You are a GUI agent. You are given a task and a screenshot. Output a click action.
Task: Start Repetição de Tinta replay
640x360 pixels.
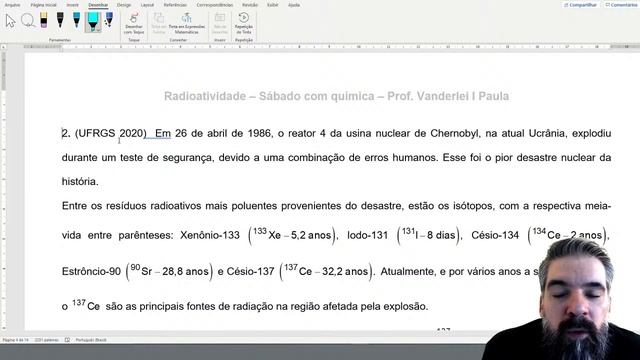click(244, 24)
